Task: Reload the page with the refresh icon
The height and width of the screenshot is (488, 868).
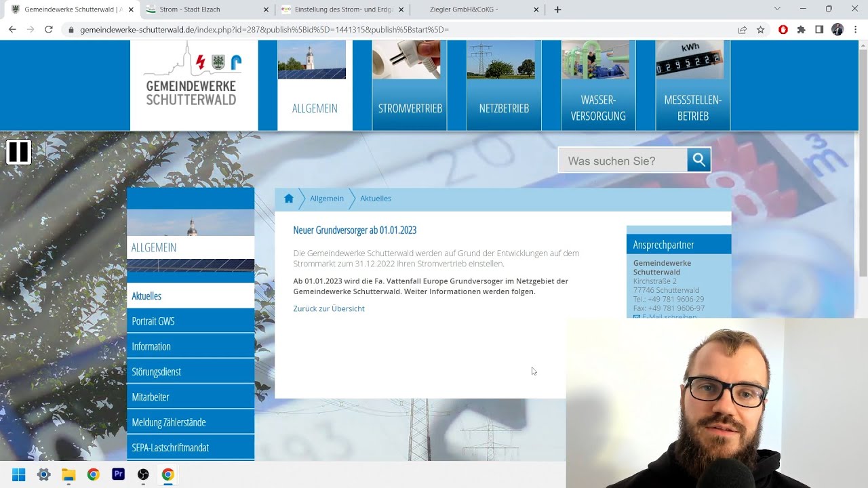Action: pos(49,30)
